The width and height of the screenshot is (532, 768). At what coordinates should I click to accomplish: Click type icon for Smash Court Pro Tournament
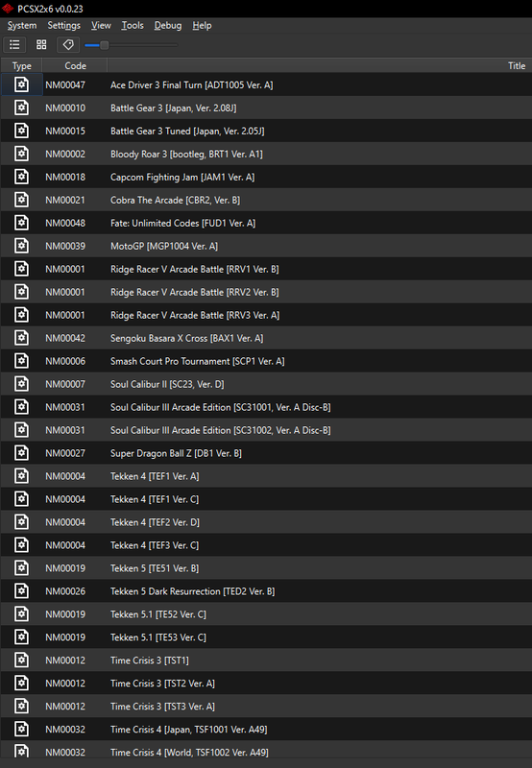coord(21,361)
